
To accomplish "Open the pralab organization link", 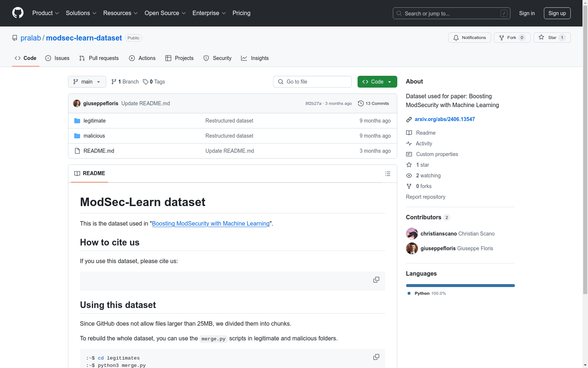I will point(31,38).
